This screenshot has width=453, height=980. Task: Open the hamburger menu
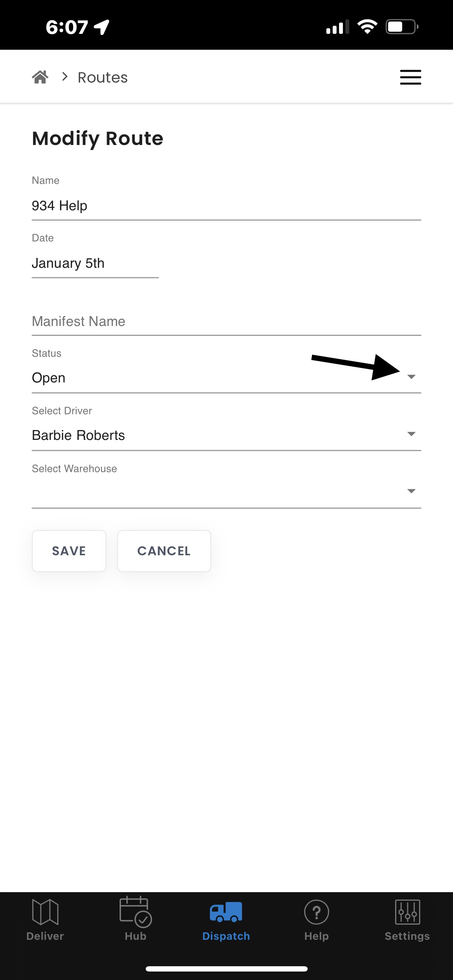click(x=410, y=77)
